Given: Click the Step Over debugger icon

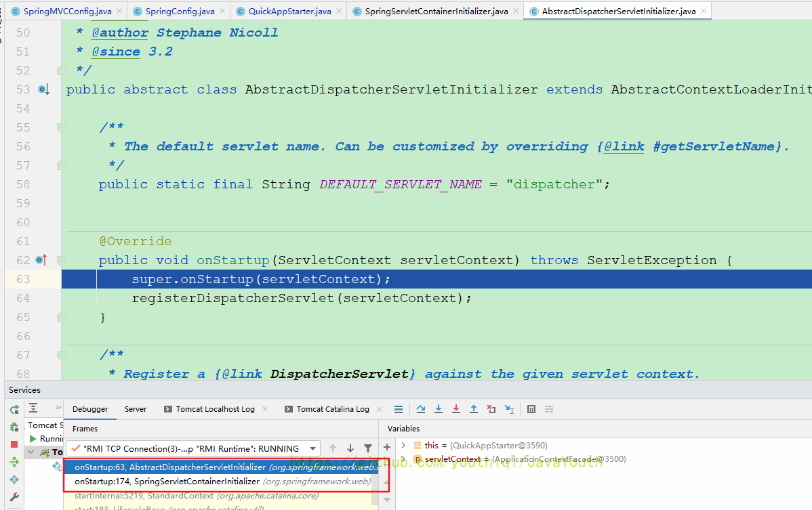Looking at the screenshot, I should click(x=421, y=409).
